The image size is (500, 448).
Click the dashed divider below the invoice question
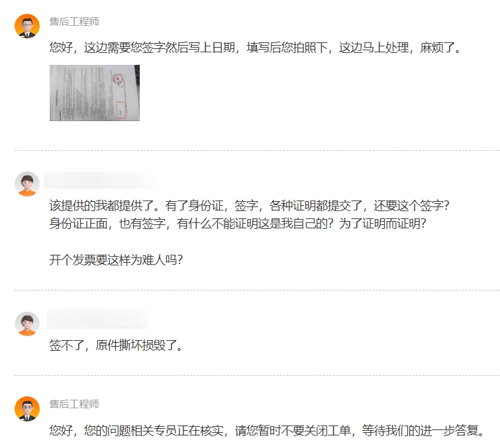257,291
